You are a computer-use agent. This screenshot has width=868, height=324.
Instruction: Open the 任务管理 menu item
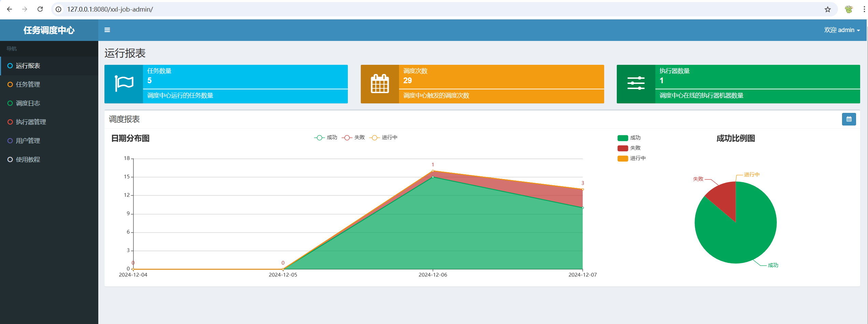(49, 85)
